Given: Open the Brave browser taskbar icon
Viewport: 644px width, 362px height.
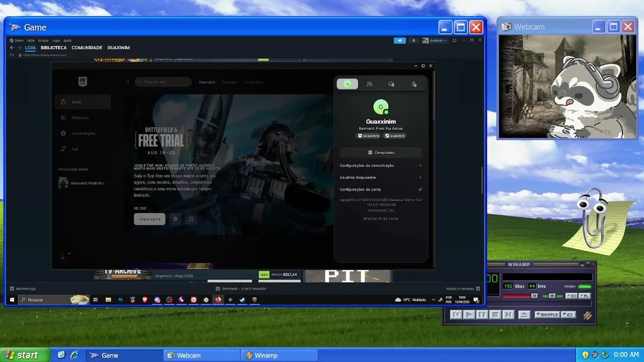Looking at the screenshot, I should click(145, 300).
